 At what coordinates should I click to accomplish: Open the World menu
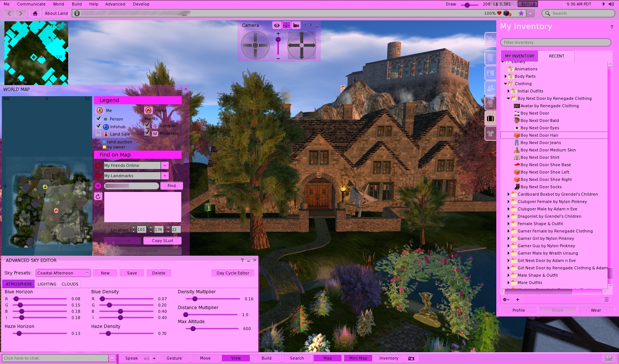pos(58,4)
